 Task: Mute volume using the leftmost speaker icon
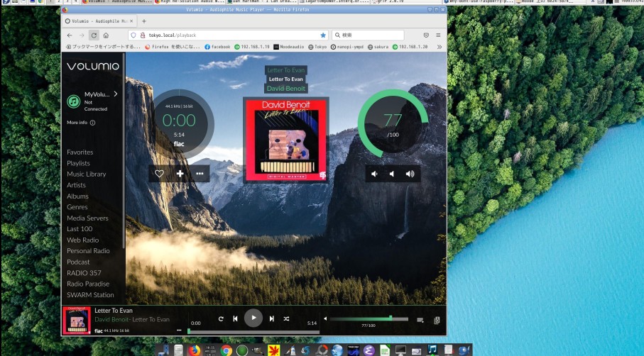pyautogui.click(x=374, y=174)
